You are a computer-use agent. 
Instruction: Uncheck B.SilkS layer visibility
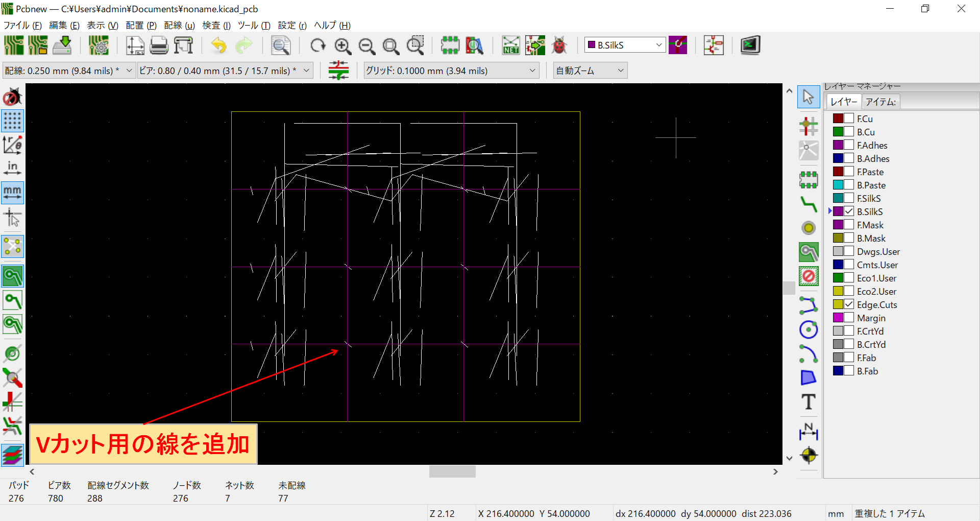point(848,211)
